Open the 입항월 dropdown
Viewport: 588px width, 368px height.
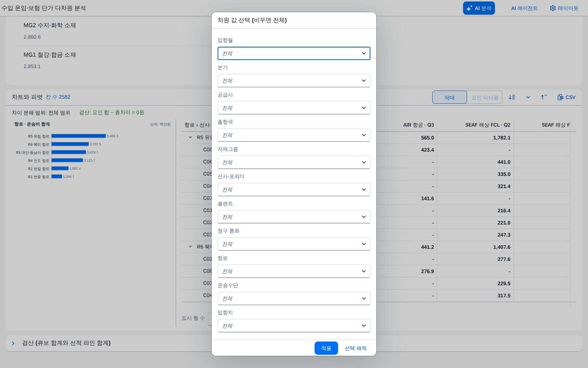pos(294,53)
